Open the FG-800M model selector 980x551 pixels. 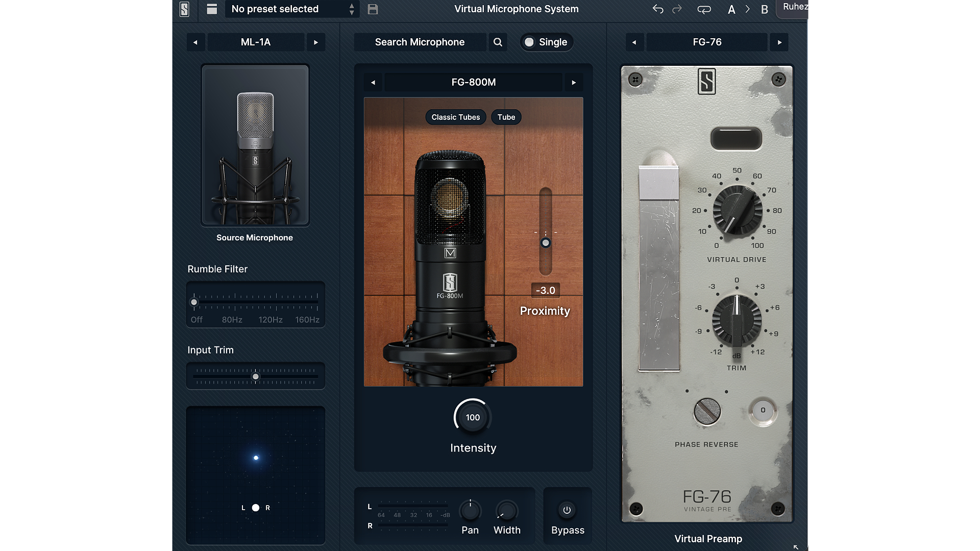point(473,82)
